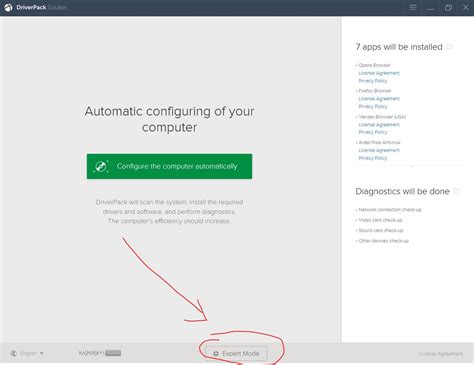Open Opera Browser Privacy Policy link
The width and height of the screenshot is (474, 365).
coord(373,81)
